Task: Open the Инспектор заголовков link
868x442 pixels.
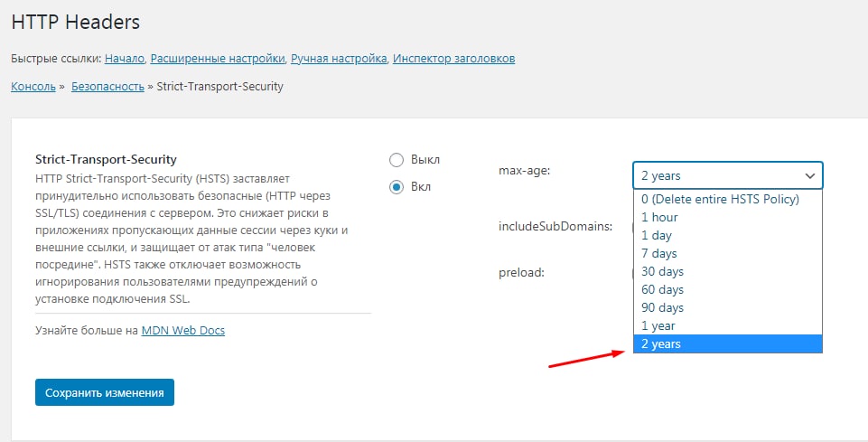Action: point(454,59)
